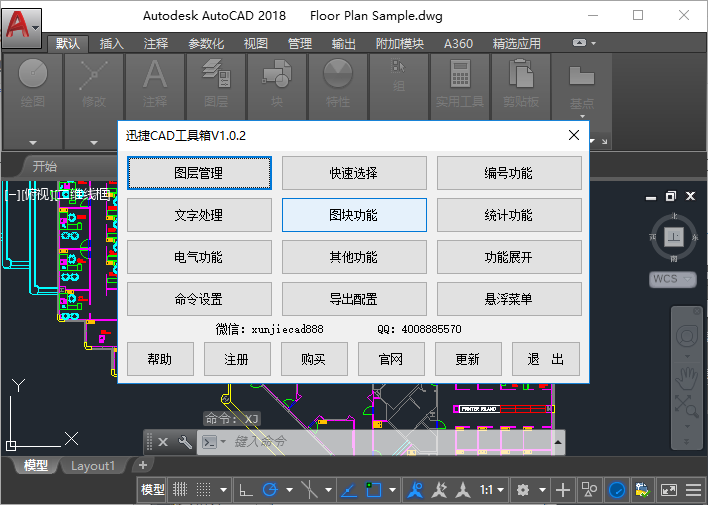Toggle 2D object snap square icon
Image resolution: width=708 pixels, height=505 pixels.
coord(373,490)
